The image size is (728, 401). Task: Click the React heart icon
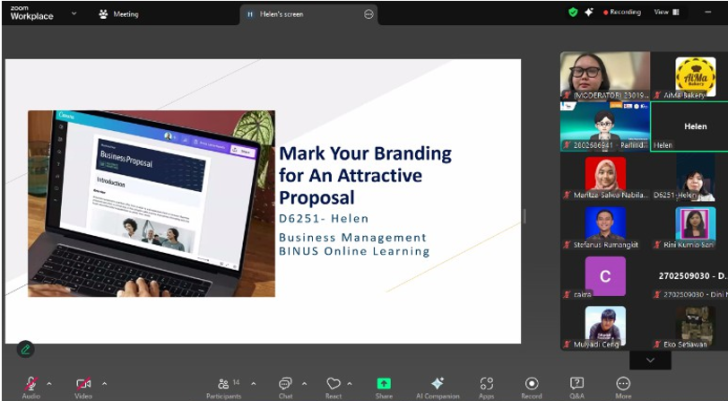[x=333, y=384]
